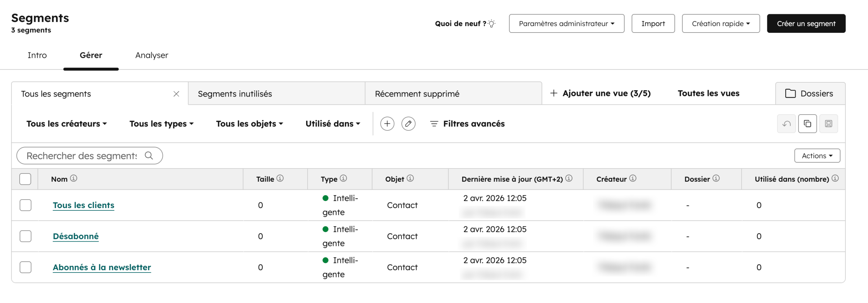
Task: Click the magnifier search icon
Action: (149, 156)
